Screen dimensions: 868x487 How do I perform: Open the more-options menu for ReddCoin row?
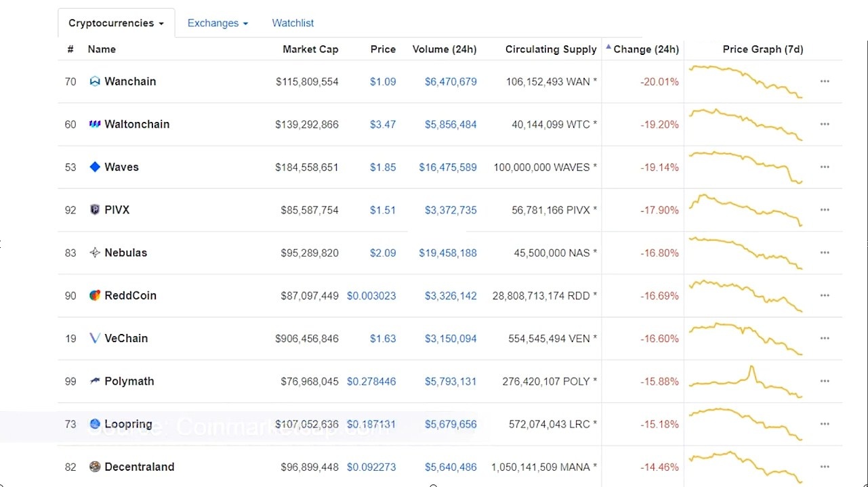click(825, 295)
